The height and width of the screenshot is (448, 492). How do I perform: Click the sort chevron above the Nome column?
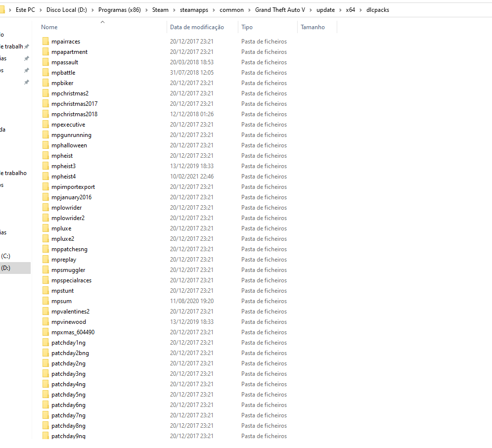(x=102, y=22)
